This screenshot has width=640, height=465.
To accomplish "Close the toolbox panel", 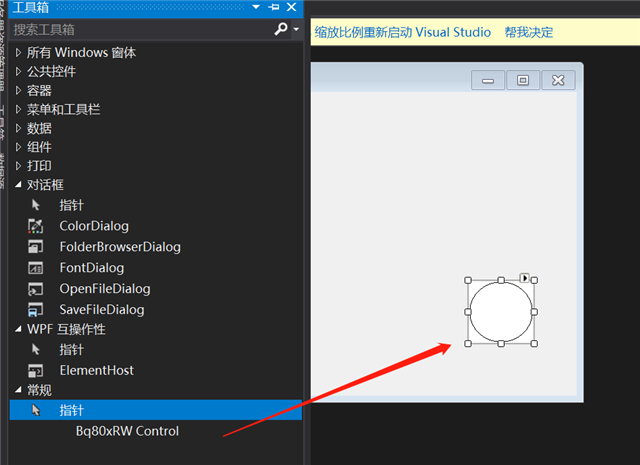I will (x=291, y=7).
